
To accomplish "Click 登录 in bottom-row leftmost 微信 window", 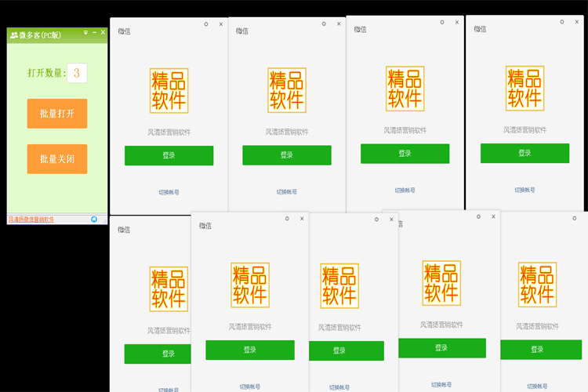I will coord(158,354).
